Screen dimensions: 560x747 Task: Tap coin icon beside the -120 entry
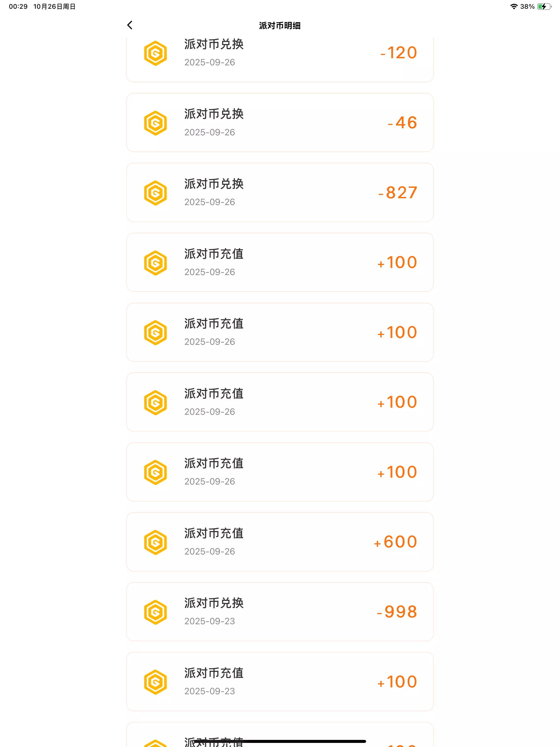click(155, 53)
